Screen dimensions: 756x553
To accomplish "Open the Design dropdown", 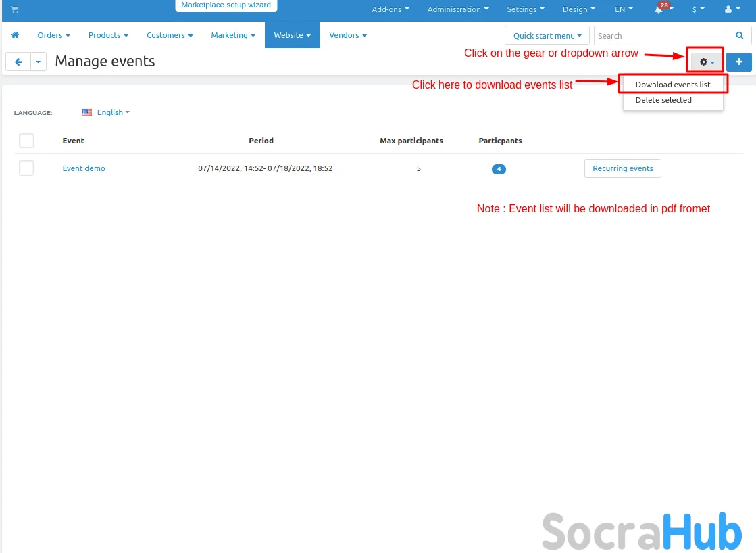I will [578, 9].
